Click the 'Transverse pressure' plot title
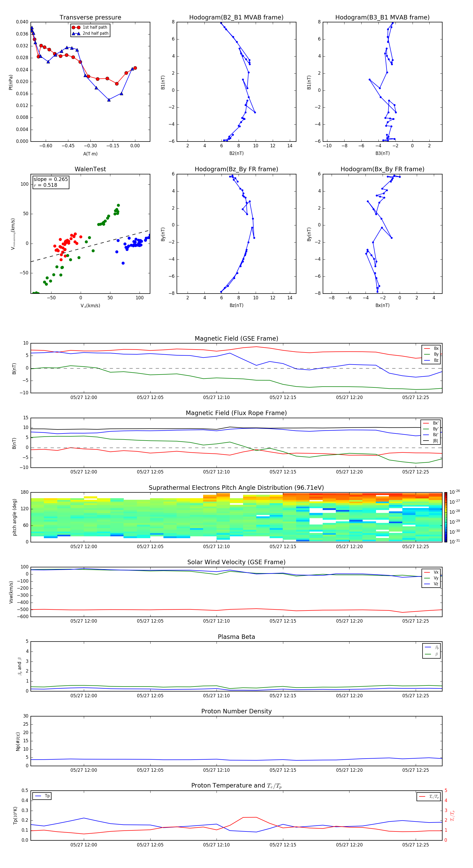The image size is (473, 868). coord(90,18)
